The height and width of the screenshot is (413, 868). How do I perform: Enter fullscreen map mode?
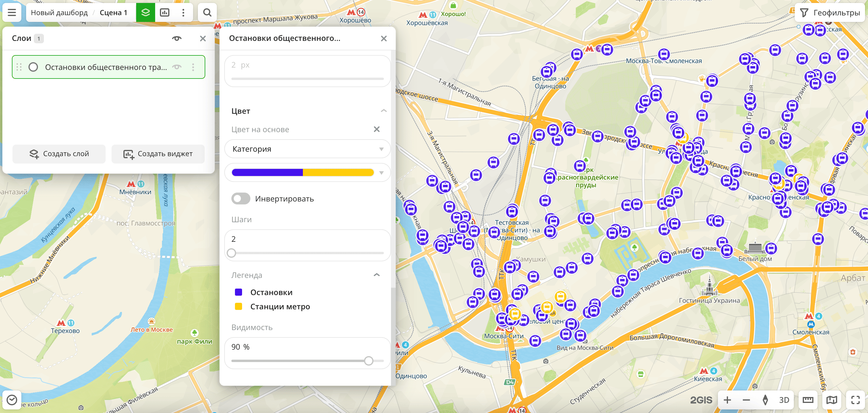[855, 400]
